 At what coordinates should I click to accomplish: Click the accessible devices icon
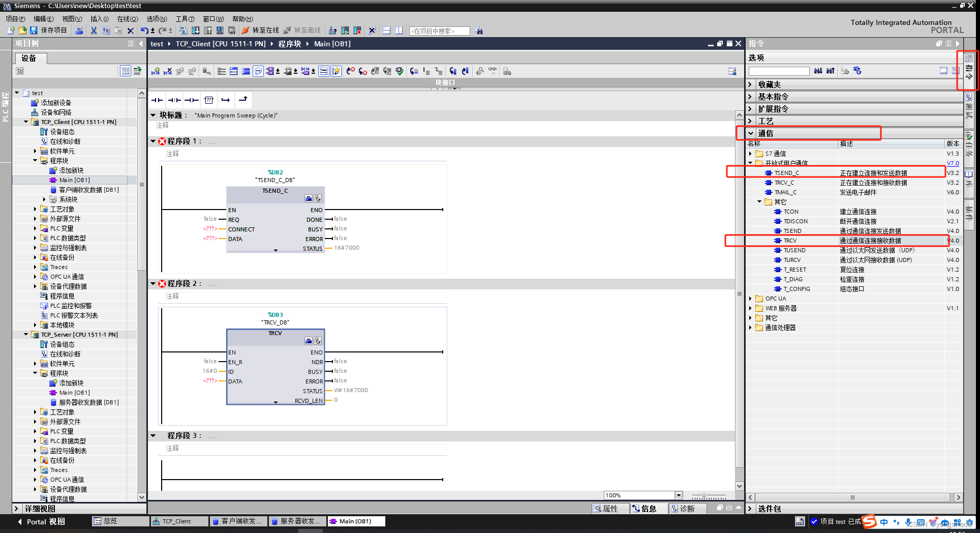(332, 31)
